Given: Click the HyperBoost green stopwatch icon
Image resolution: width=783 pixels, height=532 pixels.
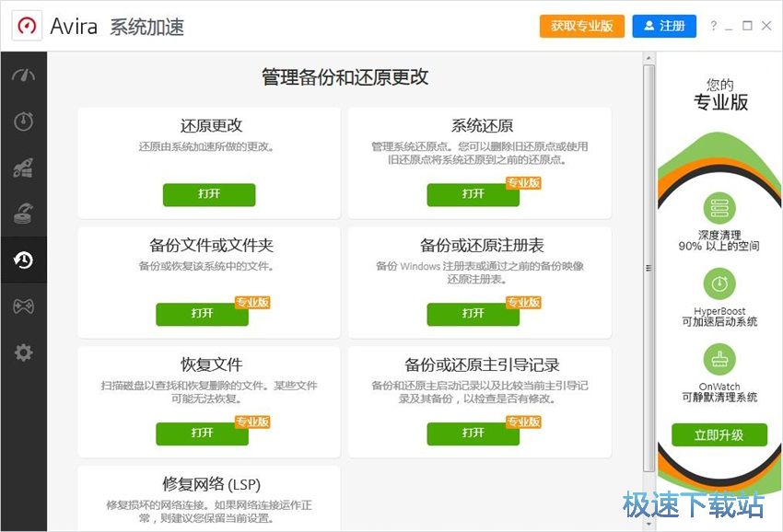Looking at the screenshot, I should point(719,284).
